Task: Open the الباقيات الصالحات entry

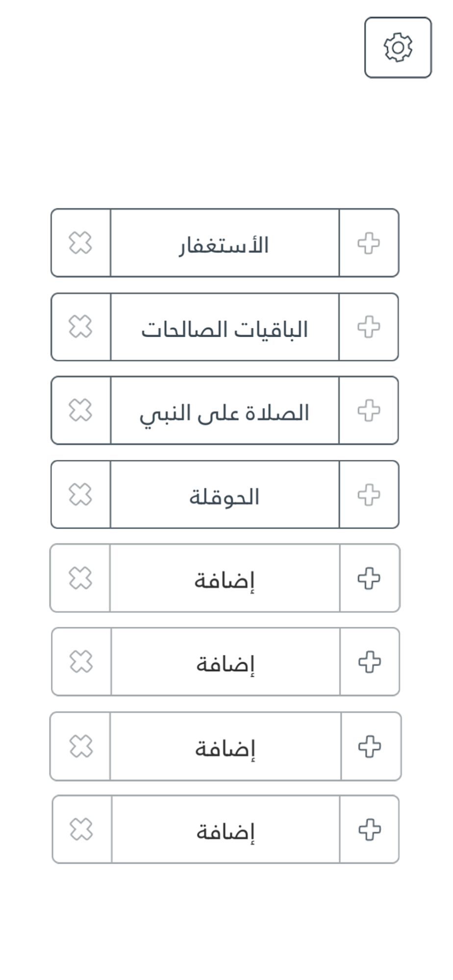Action: (x=225, y=327)
